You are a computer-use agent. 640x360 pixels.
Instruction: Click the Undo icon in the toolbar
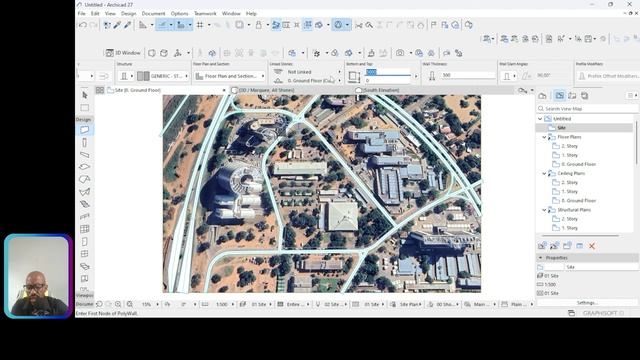pyautogui.click(x=83, y=25)
